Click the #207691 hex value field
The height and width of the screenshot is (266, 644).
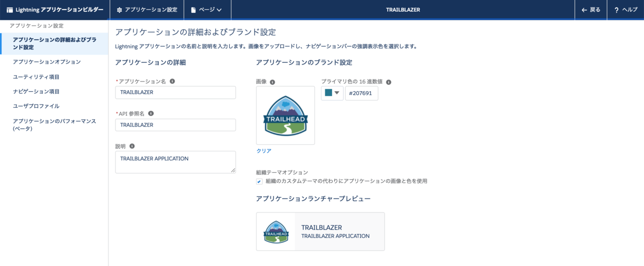coord(362,93)
